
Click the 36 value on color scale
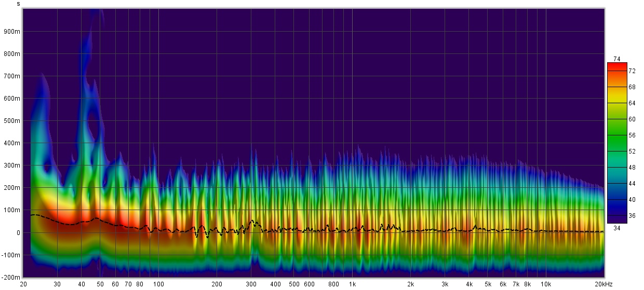(632, 215)
